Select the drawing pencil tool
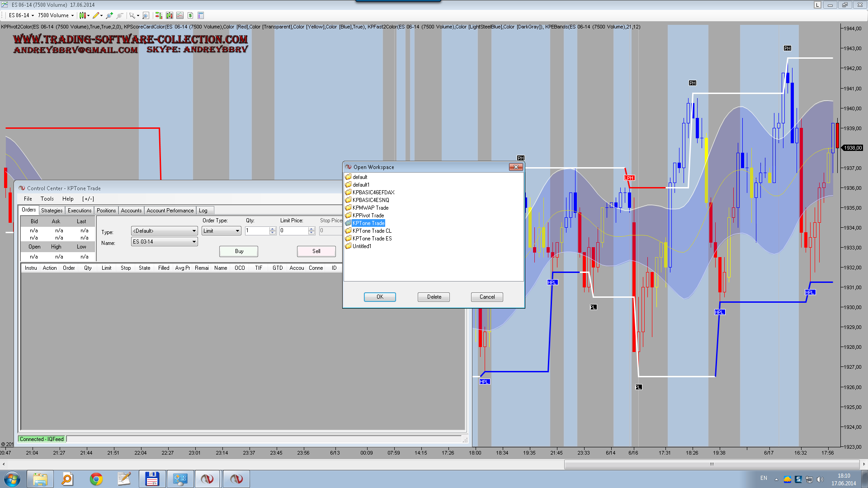The image size is (868, 488). [x=96, y=15]
